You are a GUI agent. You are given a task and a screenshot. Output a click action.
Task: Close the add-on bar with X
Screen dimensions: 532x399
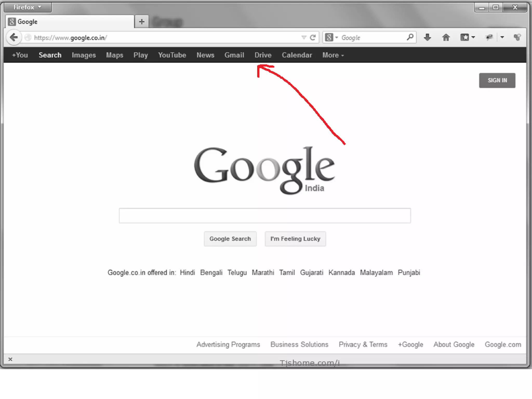[10, 359]
